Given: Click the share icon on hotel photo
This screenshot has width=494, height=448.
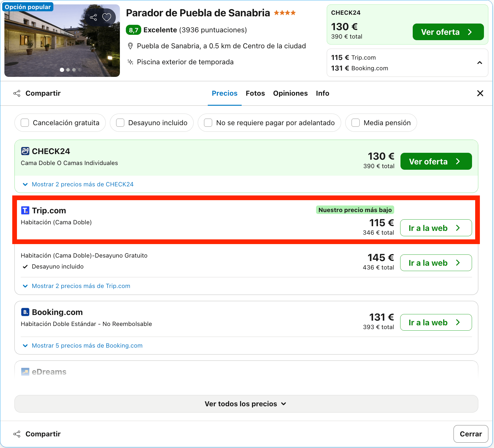Looking at the screenshot, I should point(93,17).
